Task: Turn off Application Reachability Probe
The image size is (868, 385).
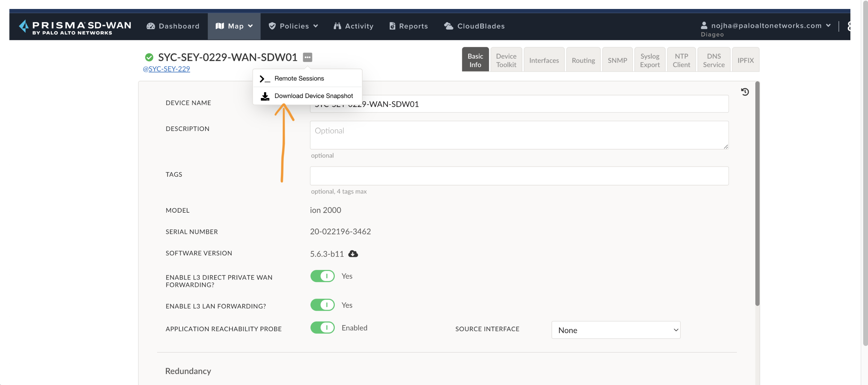Action: click(322, 327)
